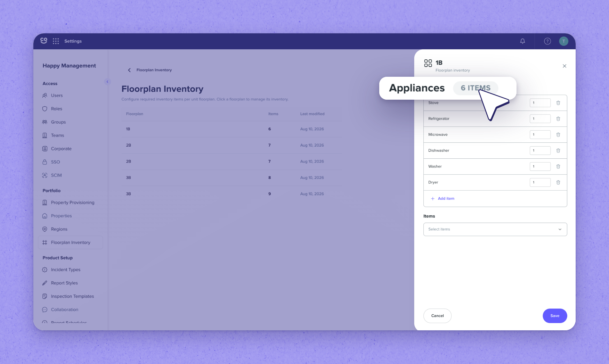
Task: Open the user avatar T menu
Action: tap(563, 41)
